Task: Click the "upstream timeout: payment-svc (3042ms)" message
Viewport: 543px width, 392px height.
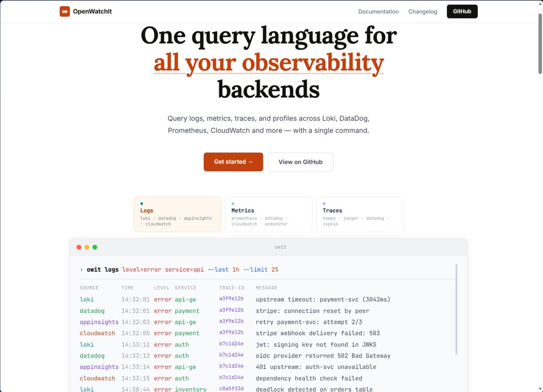Action: (323, 299)
